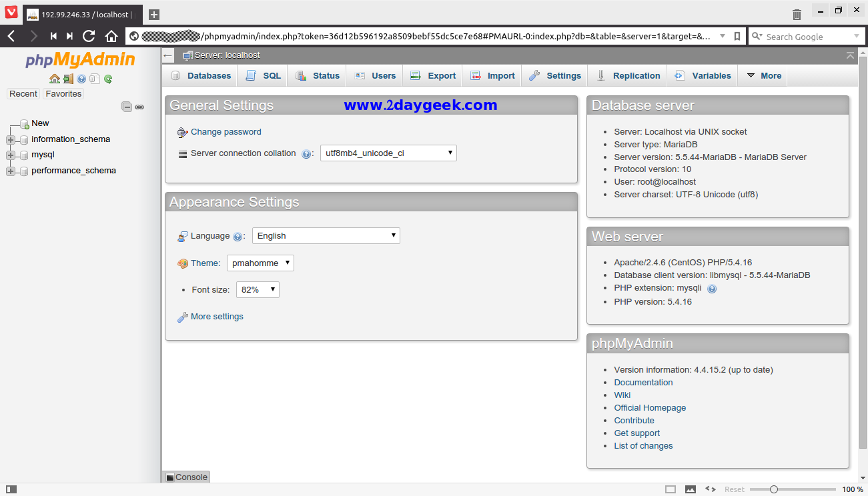Open the Documentation link
This screenshot has height=496, width=868.
643,383
